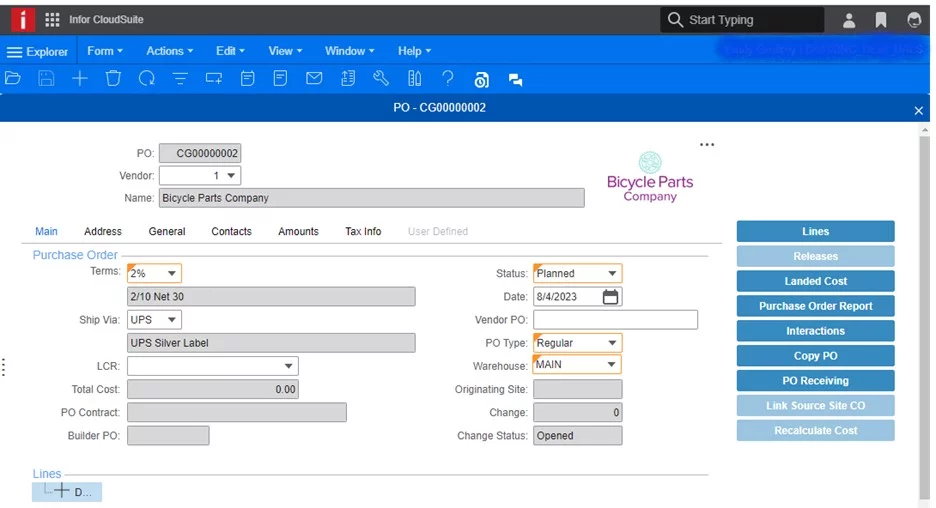This screenshot has width=936, height=508.
Task: Switch to the Amounts tab
Action: [x=298, y=231]
